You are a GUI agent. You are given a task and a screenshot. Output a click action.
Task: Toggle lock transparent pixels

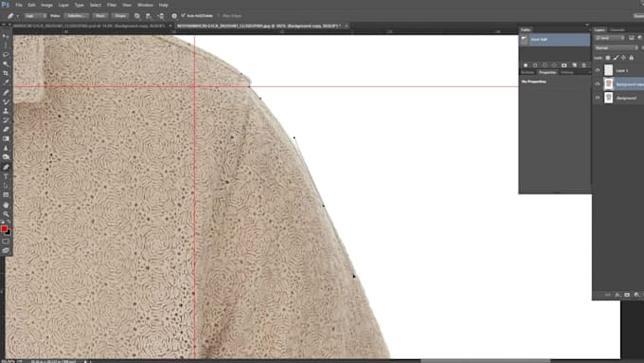click(608, 58)
